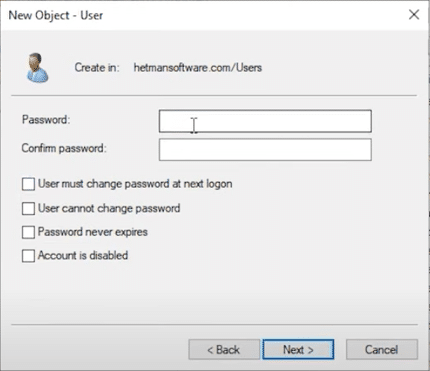Image resolution: width=430 pixels, height=371 pixels.
Task: Close the New Object - User dialog
Action: coord(414,15)
